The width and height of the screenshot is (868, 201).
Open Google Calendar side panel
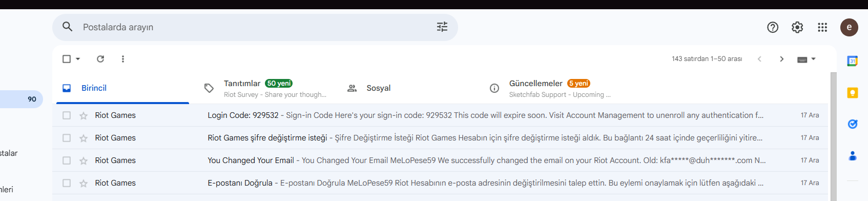click(853, 61)
